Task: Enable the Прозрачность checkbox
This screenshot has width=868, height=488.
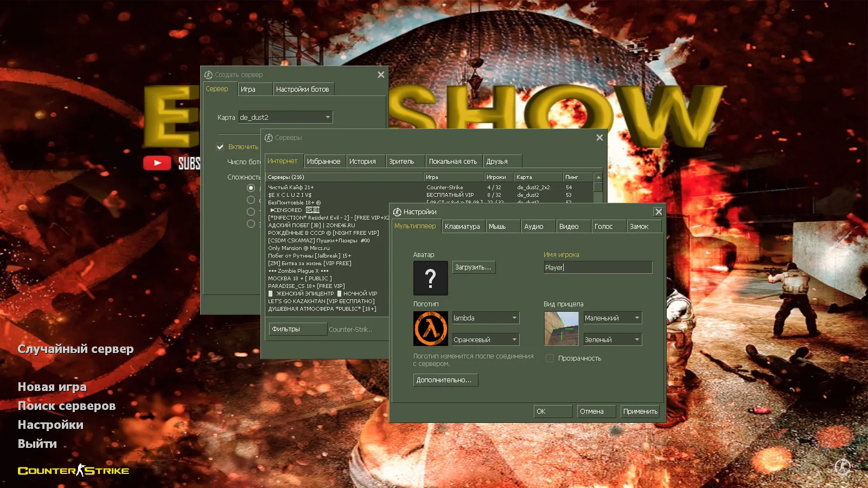Action: [x=550, y=358]
